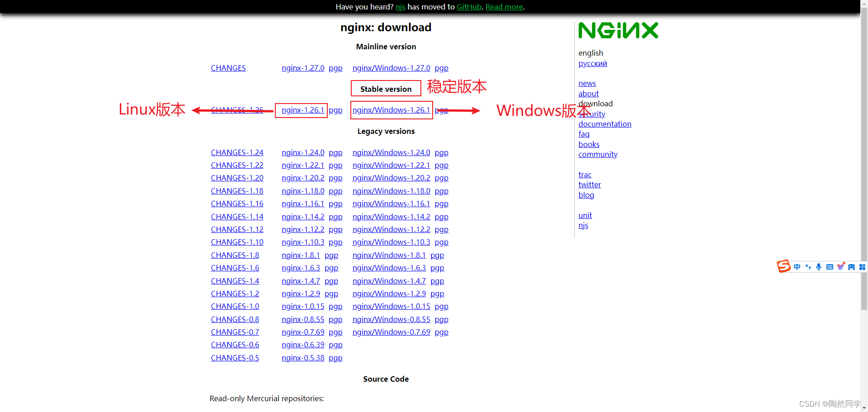Open the njs link in the sidebar
Image resolution: width=868 pixels, height=412 pixels.
[583, 225]
